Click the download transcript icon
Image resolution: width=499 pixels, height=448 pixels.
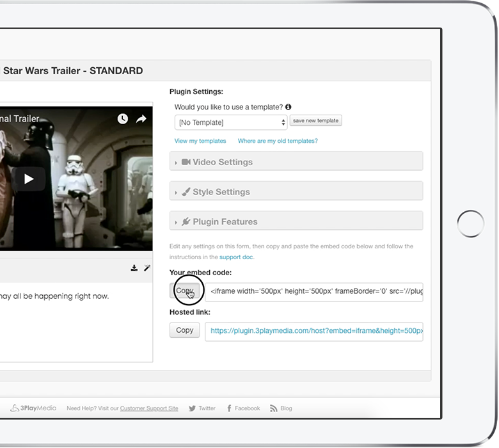coord(134,268)
